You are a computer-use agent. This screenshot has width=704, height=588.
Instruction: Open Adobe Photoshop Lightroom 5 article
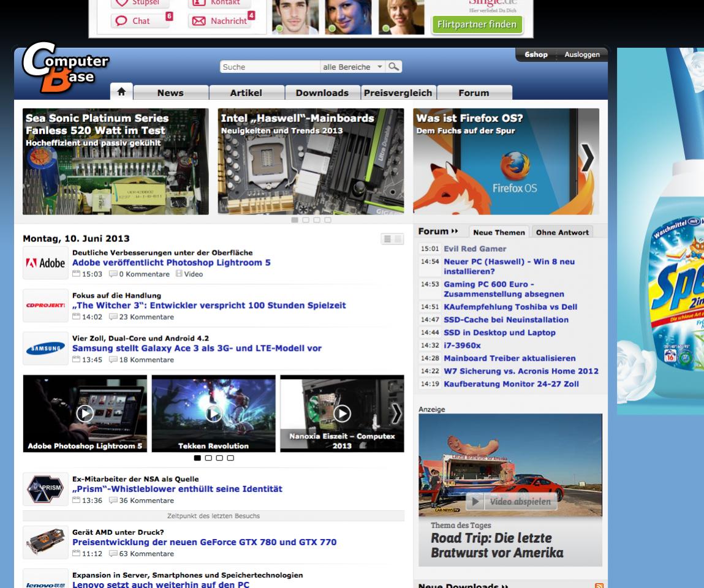click(172, 263)
